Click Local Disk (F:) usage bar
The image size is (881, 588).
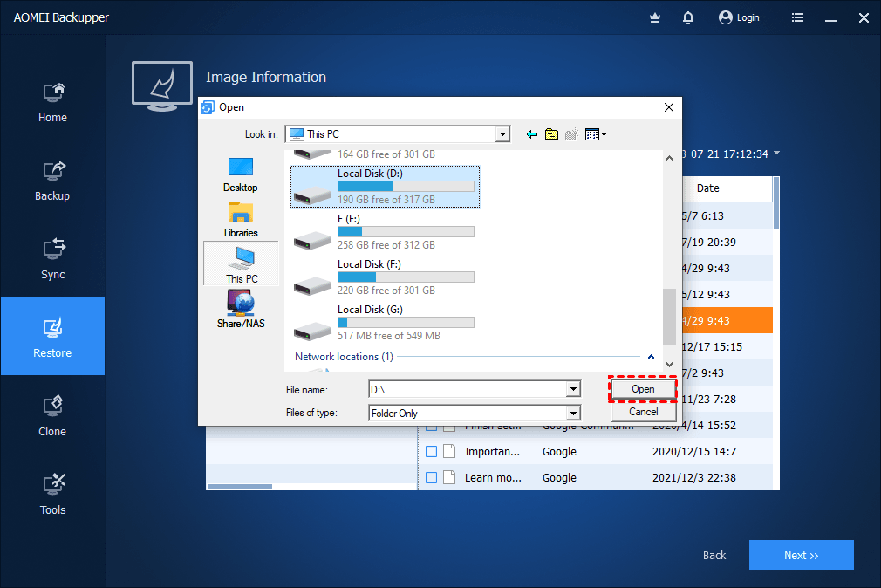(406, 277)
